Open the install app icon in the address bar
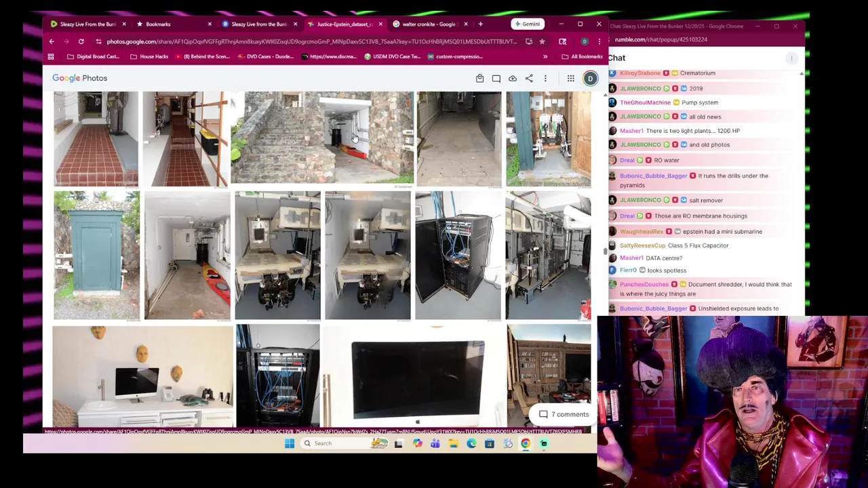 coord(529,41)
